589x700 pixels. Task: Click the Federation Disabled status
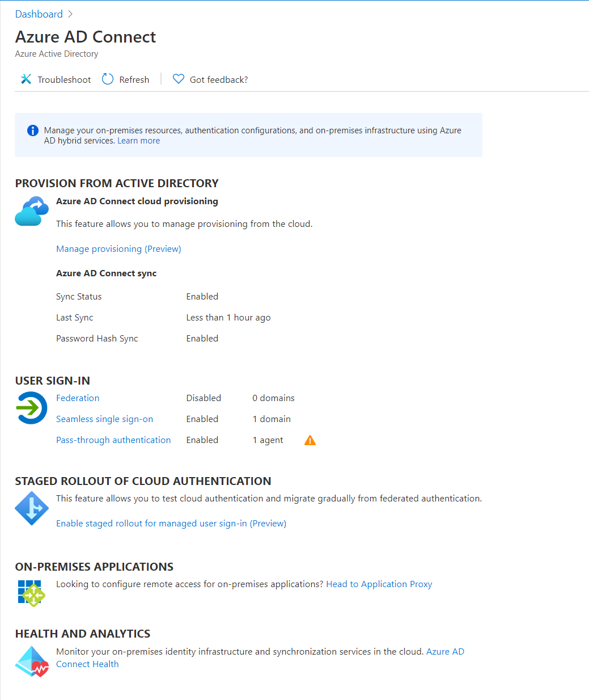[204, 398]
